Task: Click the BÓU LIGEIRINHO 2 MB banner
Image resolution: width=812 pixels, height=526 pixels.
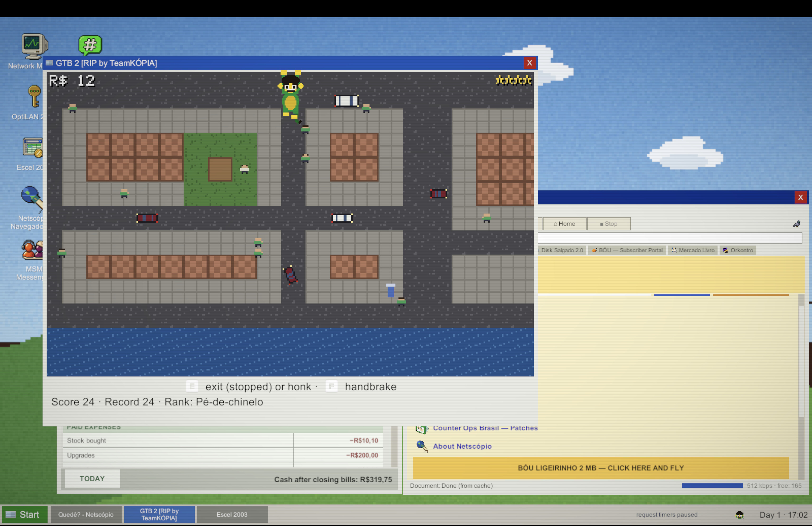Action: [601, 468]
